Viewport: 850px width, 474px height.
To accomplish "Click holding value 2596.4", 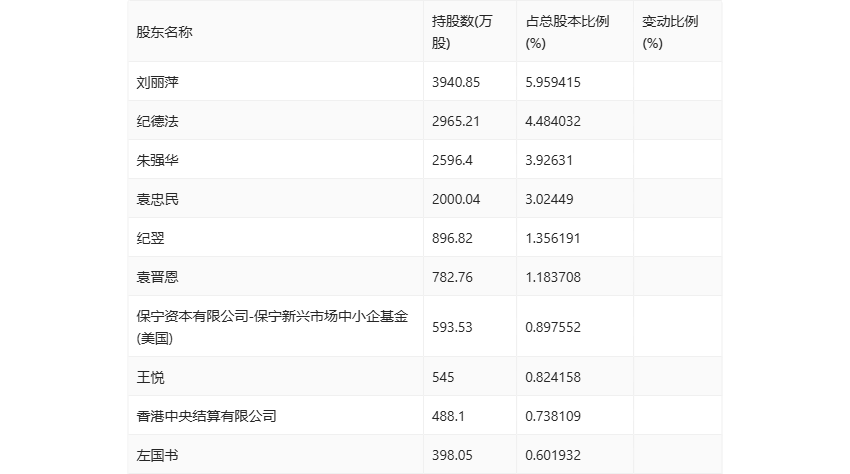I will coord(452,160).
